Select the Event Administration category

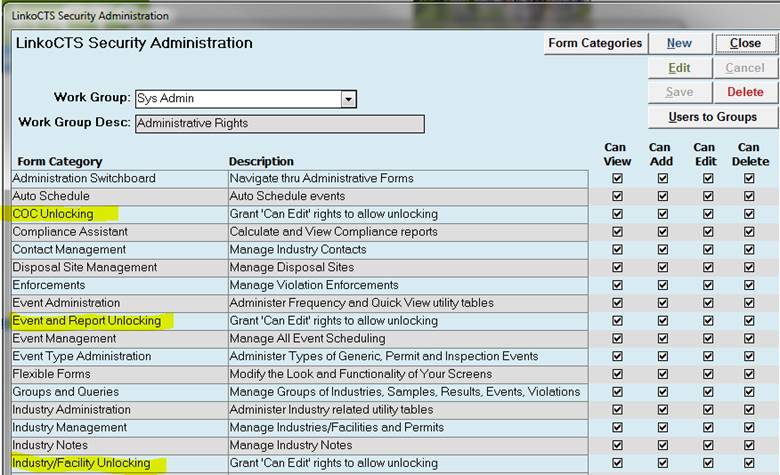pos(119,303)
